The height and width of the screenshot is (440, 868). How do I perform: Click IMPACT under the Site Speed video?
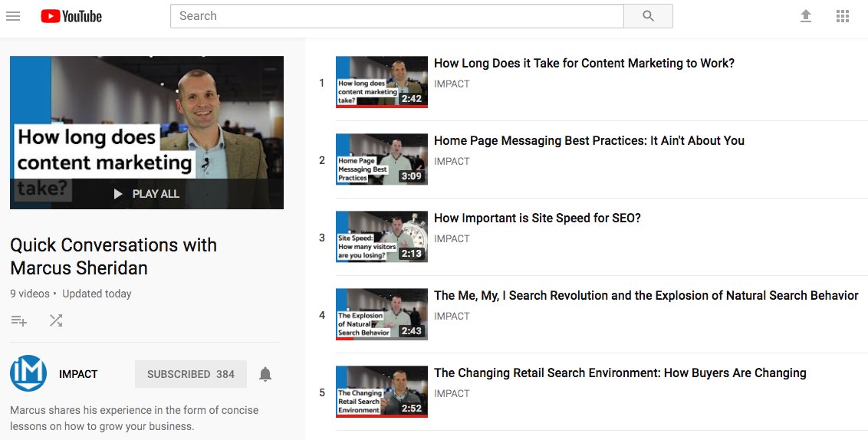(x=452, y=239)
